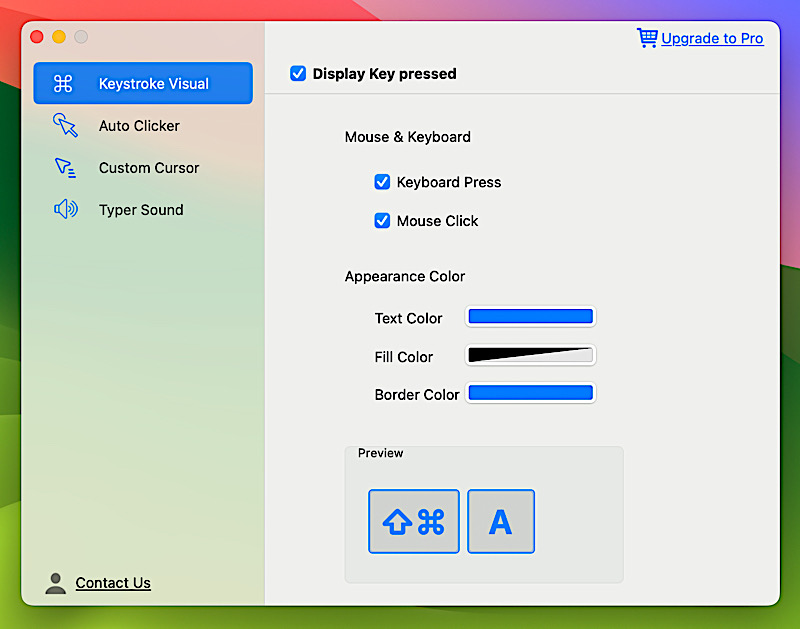Change the Fill Color swatch
800x629 pixels.
[x=531, y=355]
